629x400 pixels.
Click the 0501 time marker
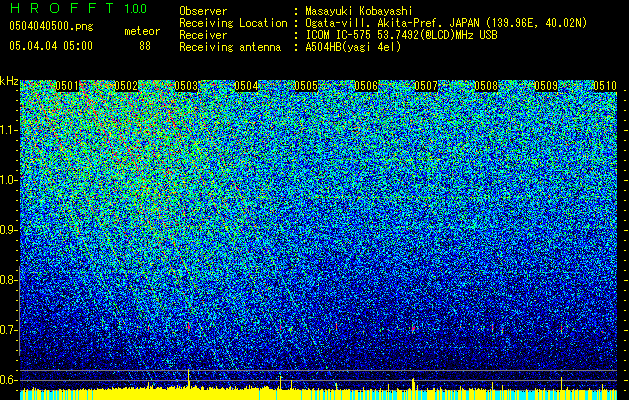pyautogui.click(x=67, y=86)
